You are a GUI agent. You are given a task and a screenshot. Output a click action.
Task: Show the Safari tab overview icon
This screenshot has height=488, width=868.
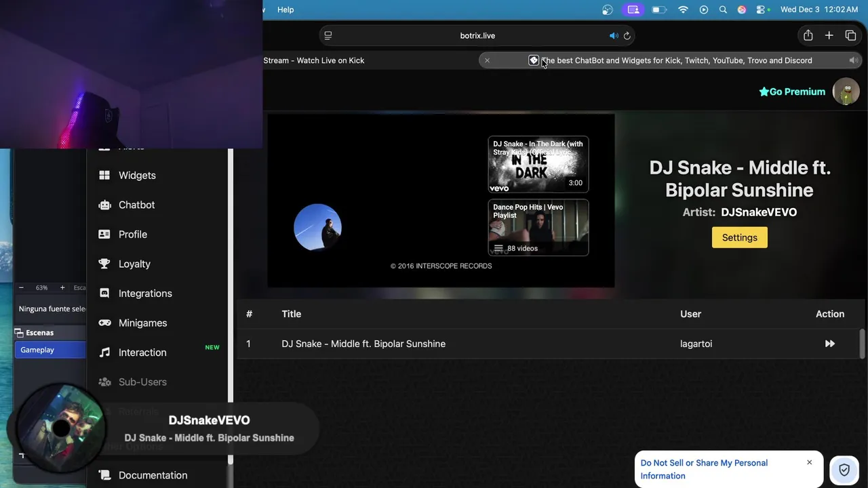[850, 35]
